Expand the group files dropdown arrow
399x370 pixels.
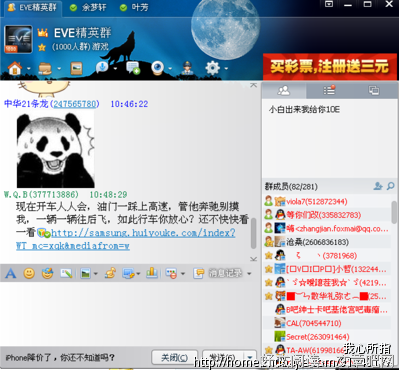pos(59,69)
